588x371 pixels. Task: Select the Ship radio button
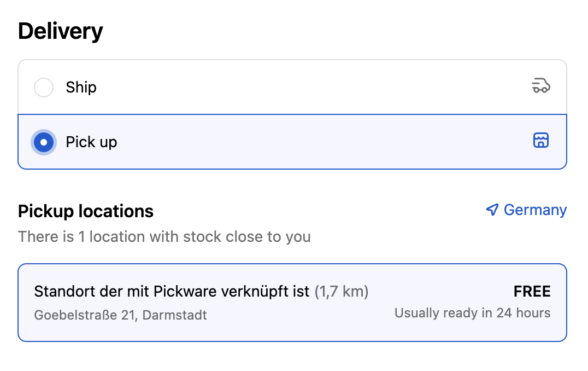(x=44, y=88)
